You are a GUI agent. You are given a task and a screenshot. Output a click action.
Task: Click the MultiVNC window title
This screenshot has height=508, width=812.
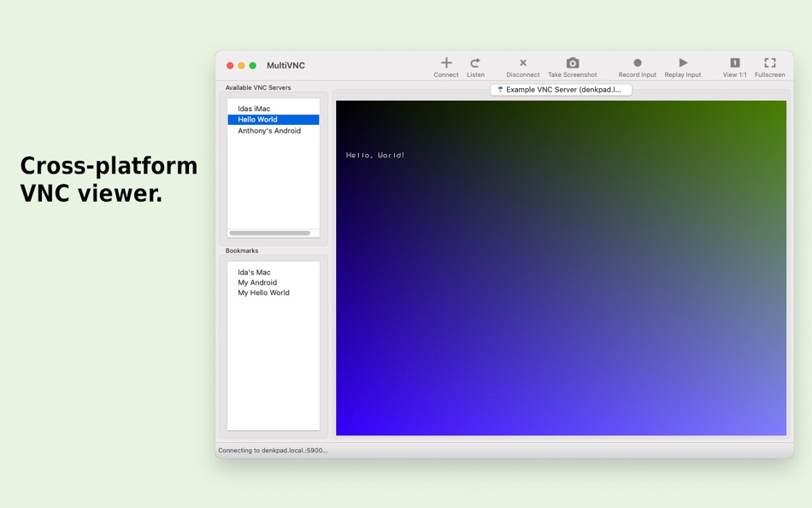[x=285, y=65]
